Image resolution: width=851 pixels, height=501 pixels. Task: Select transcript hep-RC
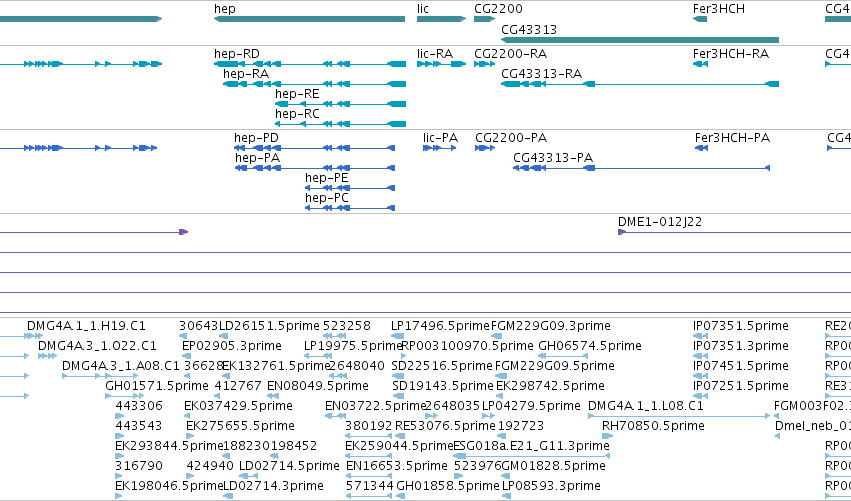click(340, 124)
